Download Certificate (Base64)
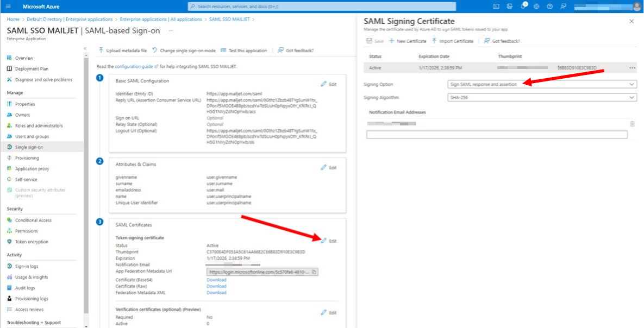The height and width of the screenshot is (328, 644). (216, 280)
